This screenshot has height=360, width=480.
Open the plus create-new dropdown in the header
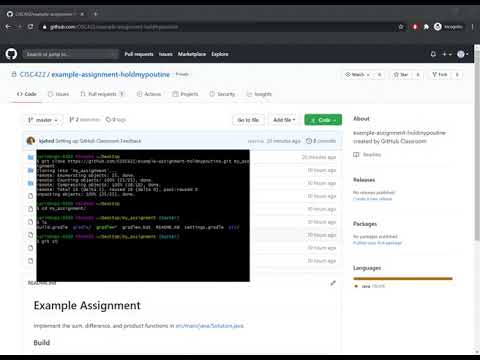tap(446, 54)
